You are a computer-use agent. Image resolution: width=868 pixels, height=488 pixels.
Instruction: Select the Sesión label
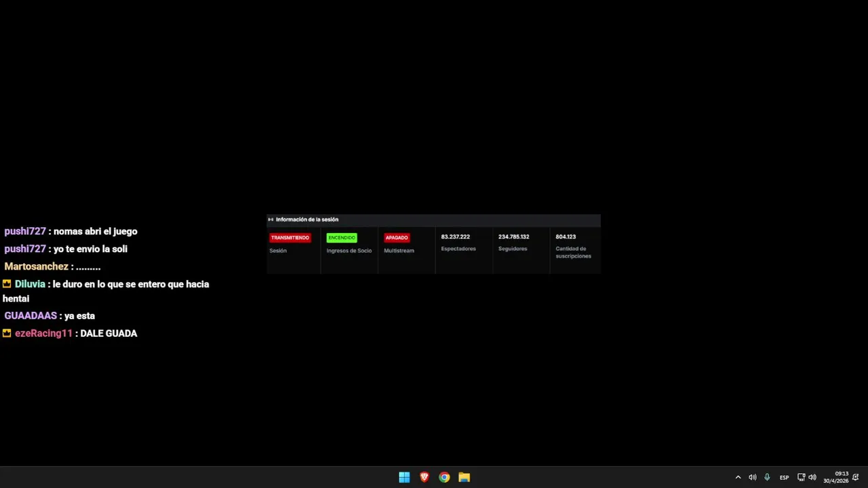tap(278, 251)
